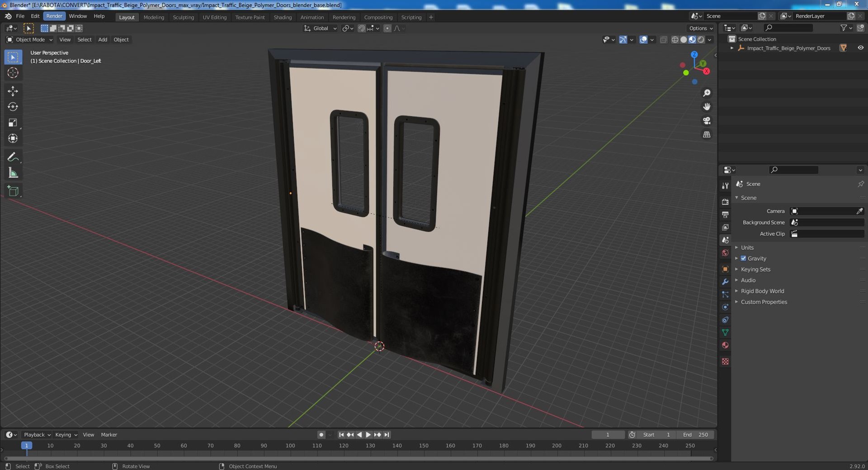Click the Start frame field

(x=657, y=435)
